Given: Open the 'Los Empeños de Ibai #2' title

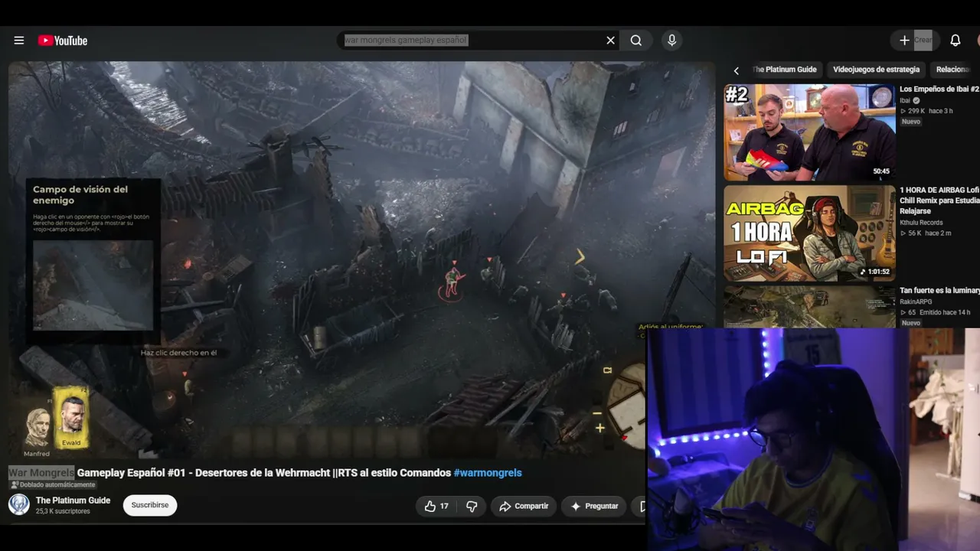Looking at the screenshot, I should point(939,90).
